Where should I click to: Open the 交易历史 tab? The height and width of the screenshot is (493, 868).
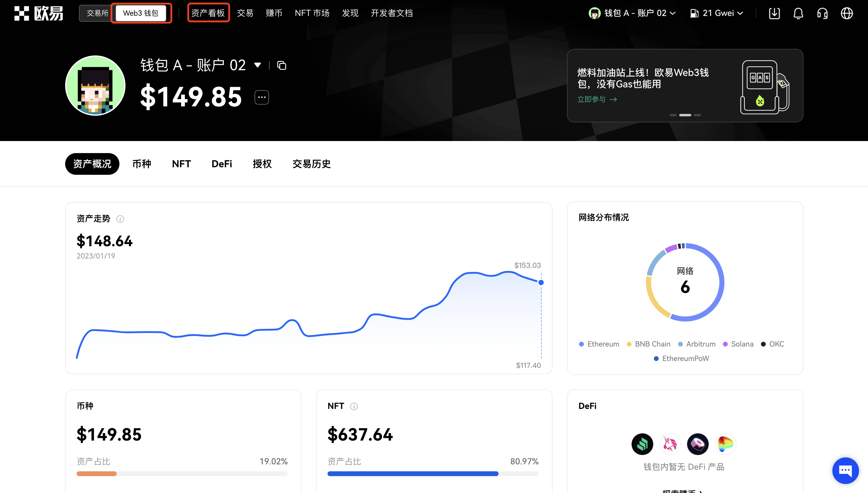[x=311, y=164]
